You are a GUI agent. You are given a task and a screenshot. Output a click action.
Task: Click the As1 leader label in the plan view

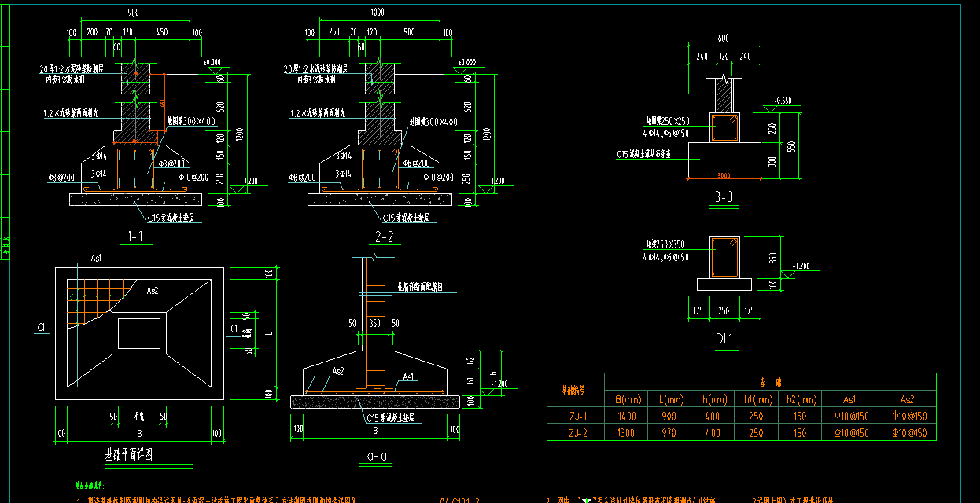coord(97,259)
